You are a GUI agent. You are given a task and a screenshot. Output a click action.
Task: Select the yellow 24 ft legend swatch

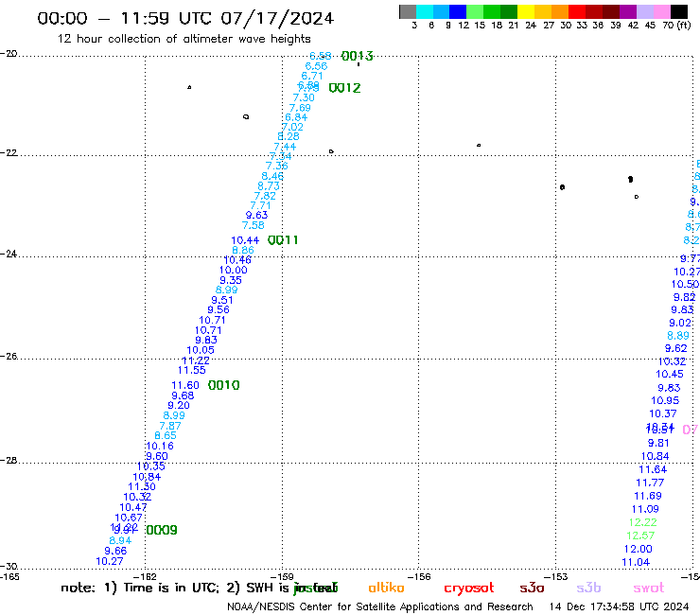[x=526, y=11]
